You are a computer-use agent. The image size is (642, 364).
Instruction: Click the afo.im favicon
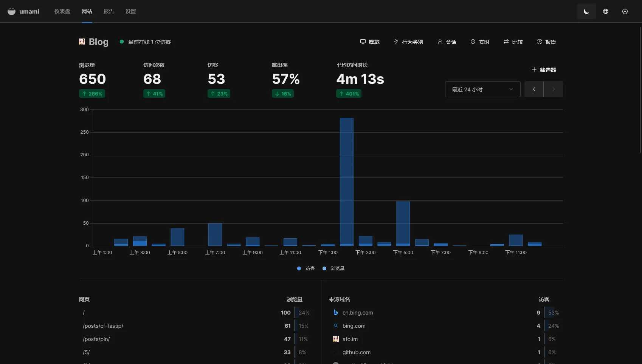click(335, 339)
